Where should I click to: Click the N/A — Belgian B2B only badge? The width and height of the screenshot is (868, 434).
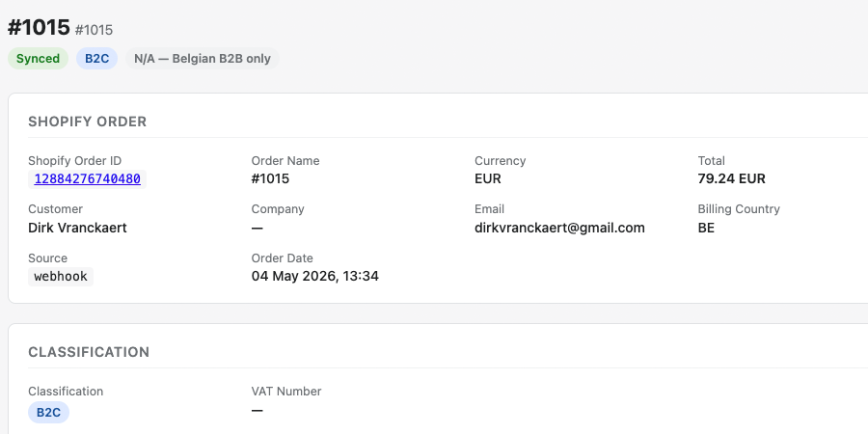(x=203, y=59)
